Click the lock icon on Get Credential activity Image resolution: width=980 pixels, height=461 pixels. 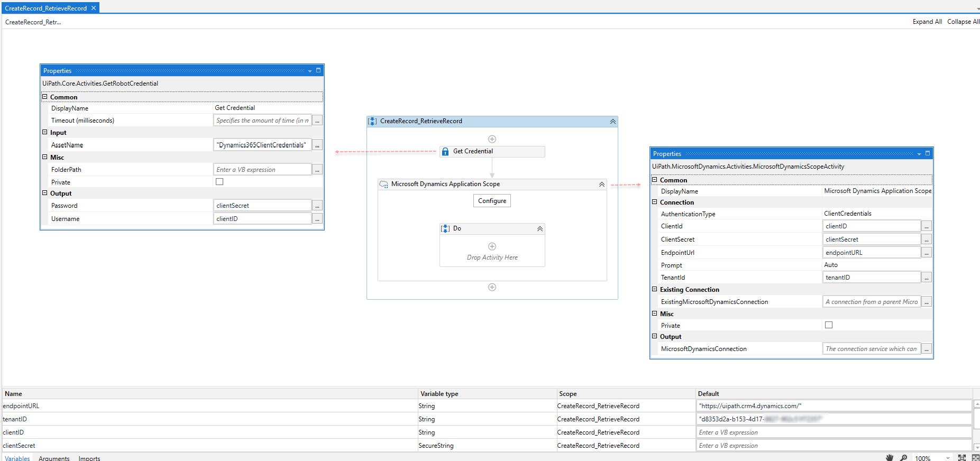point(445,152)
